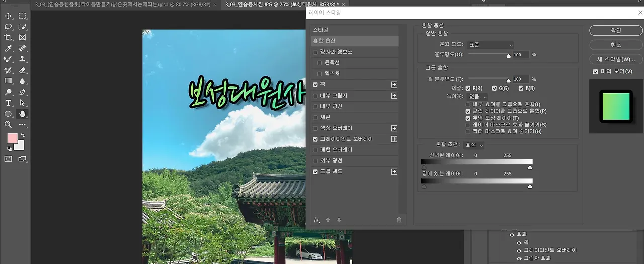Open the 혼합 모드 표준 dropdown

(x=490, y=45)
